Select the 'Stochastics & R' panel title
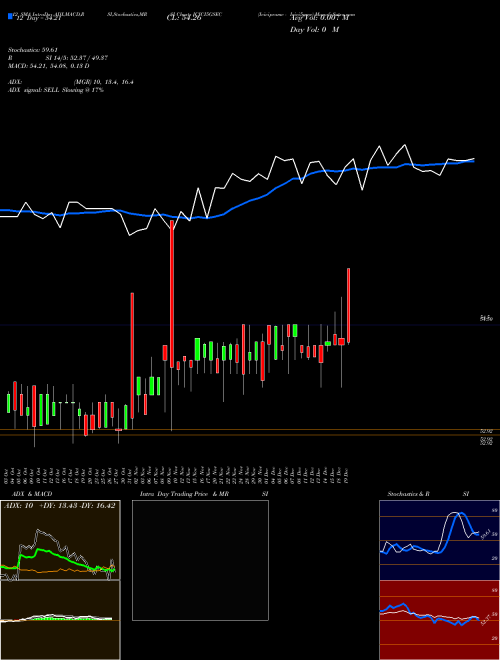 tap(408, 494)
